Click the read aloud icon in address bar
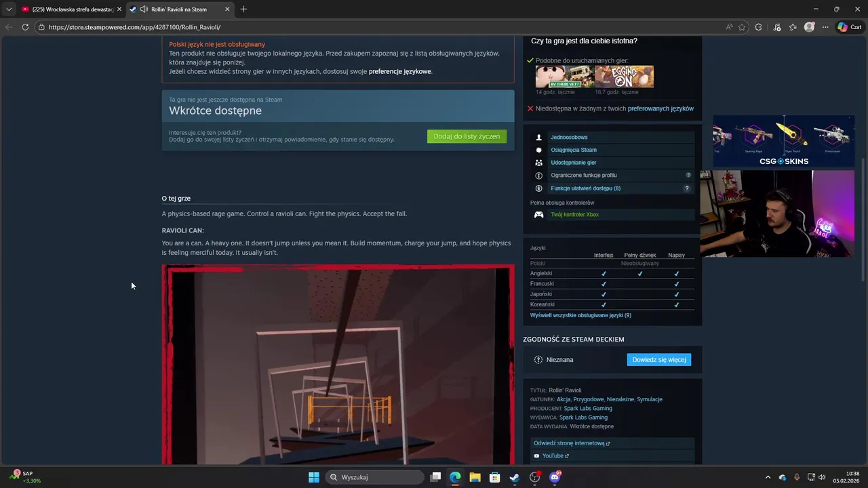Viewport: 868px width, 488px height. coord(729,27)
